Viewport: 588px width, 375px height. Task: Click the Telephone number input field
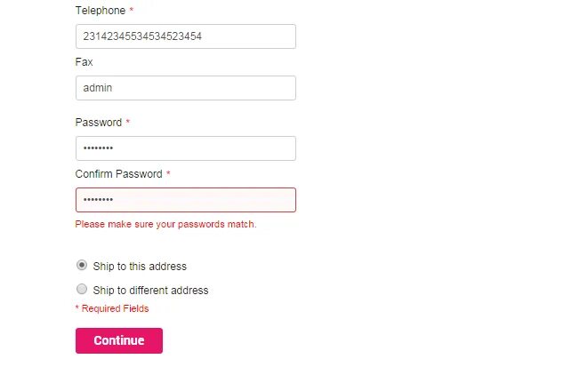tap(185, 36)
